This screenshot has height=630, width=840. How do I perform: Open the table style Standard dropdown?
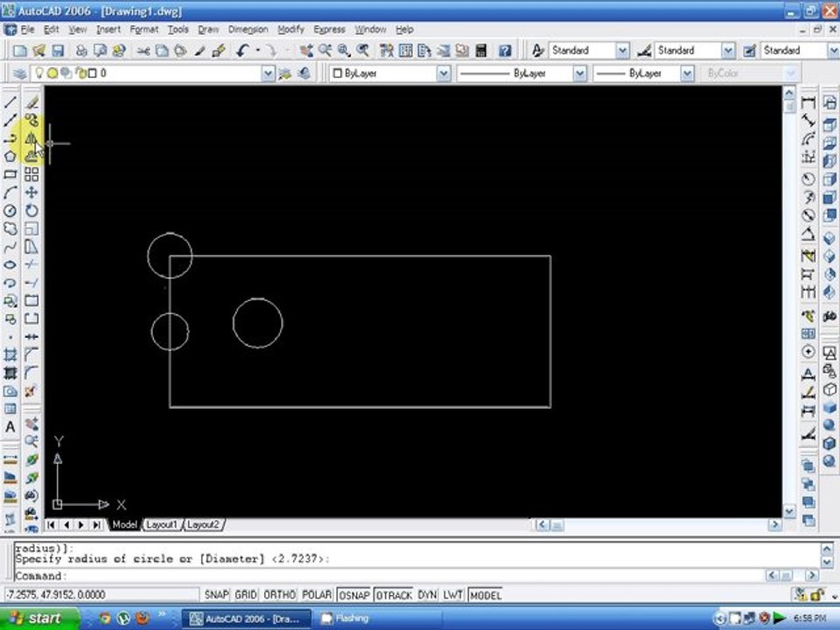pyautogui.click(x=834, y=51)
